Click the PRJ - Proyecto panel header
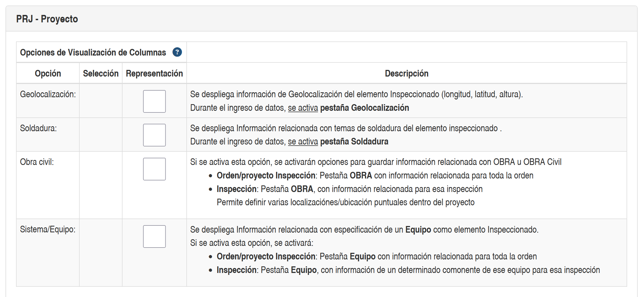The height and width of the screenshot is (297, 644). point(47,19)
